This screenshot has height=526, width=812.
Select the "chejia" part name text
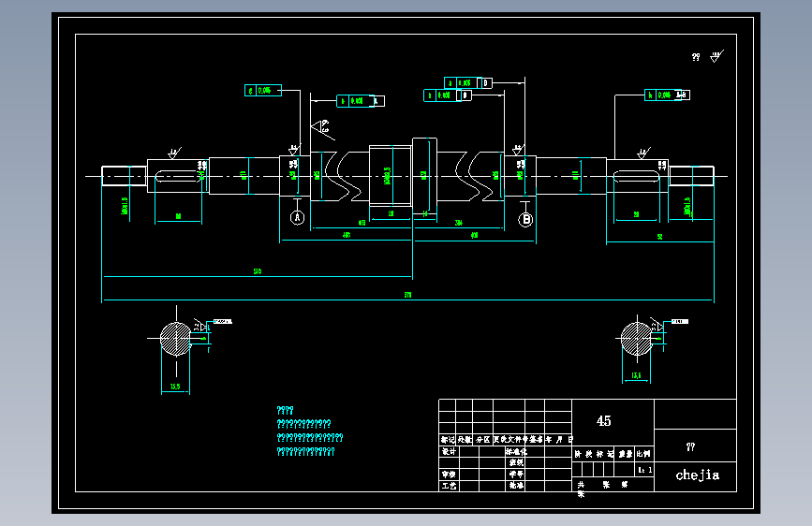tap(697, 475)
